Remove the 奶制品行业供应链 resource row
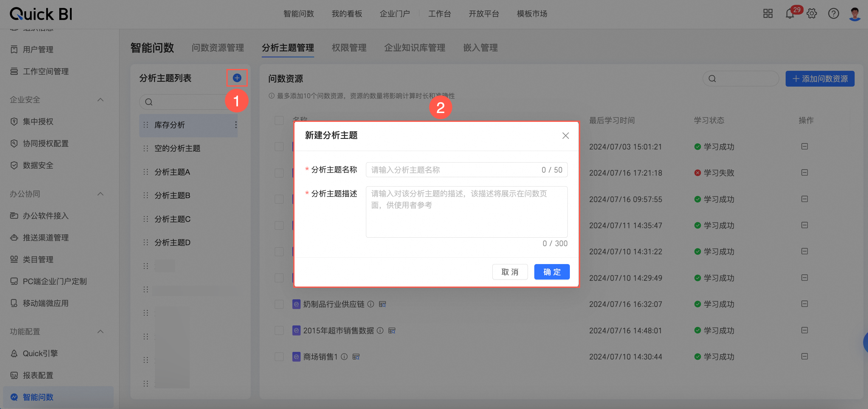Screen dimensions: 868x409 [805, 304]
